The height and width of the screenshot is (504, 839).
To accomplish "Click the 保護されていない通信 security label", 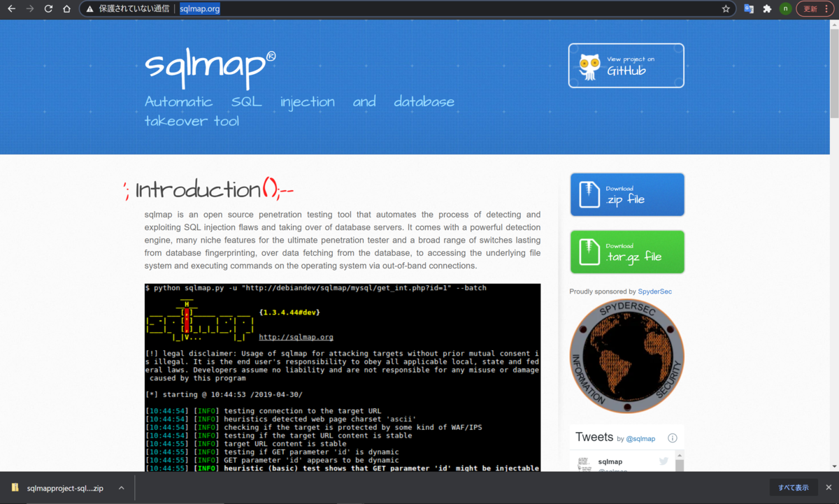I will point(134,9).
